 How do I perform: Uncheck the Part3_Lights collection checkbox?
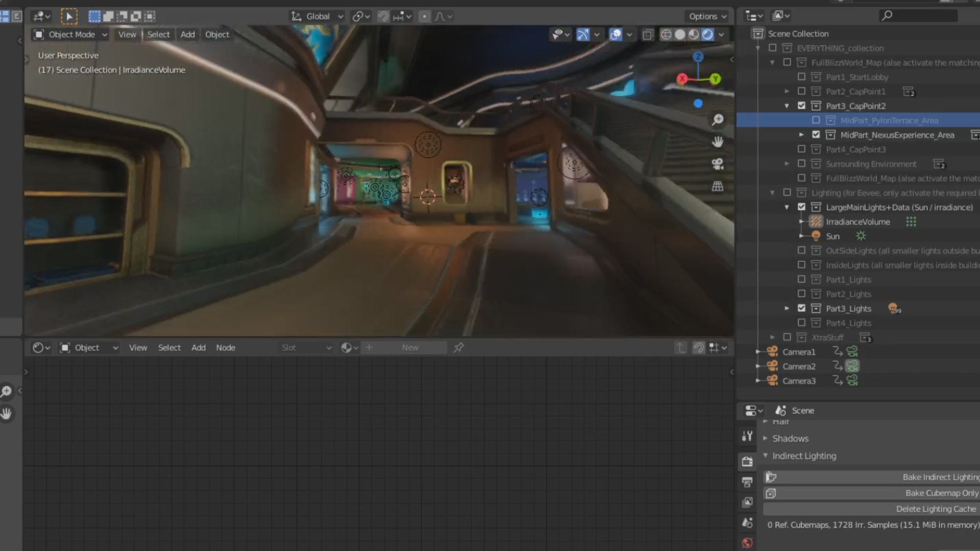pos(801,308)
